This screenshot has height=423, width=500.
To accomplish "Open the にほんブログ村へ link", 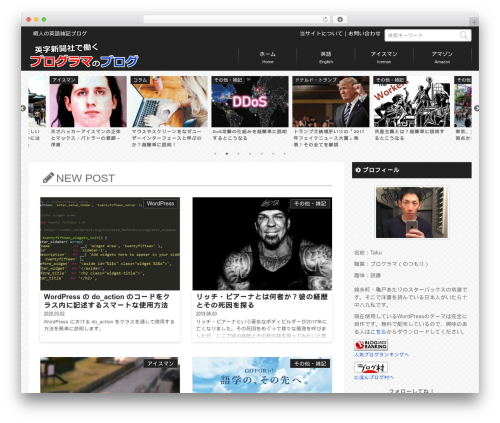I will [374, 377].
